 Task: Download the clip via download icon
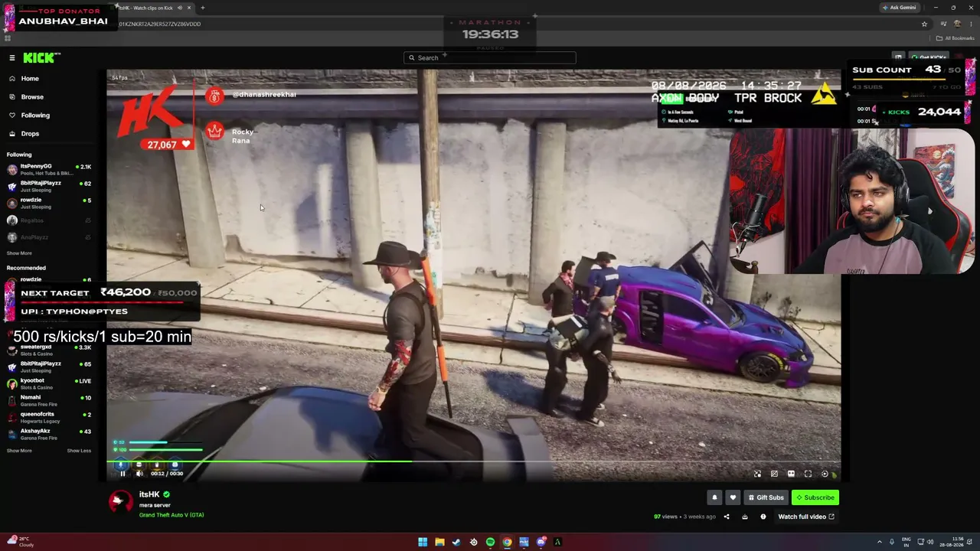pyautogui.click(x=745, y=517)
